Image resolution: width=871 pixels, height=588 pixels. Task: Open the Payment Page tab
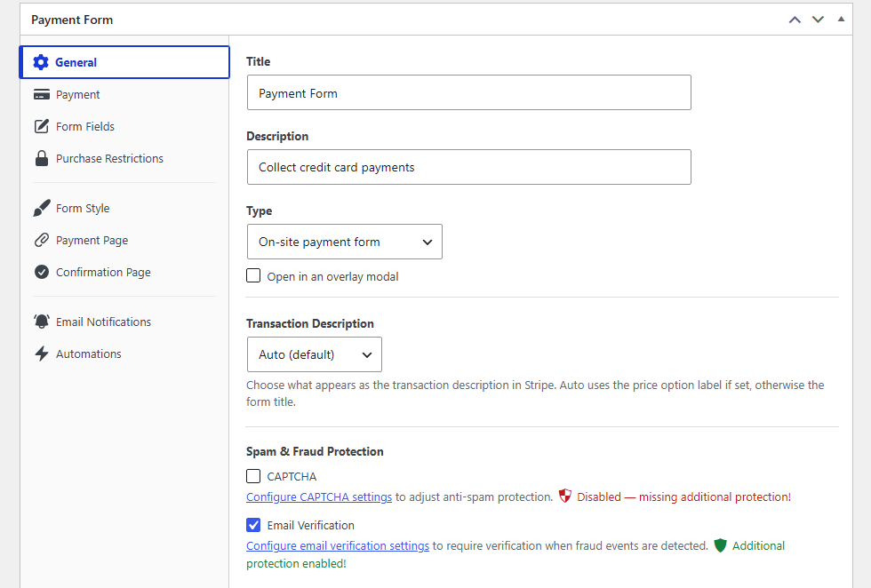tap(124, 240)
